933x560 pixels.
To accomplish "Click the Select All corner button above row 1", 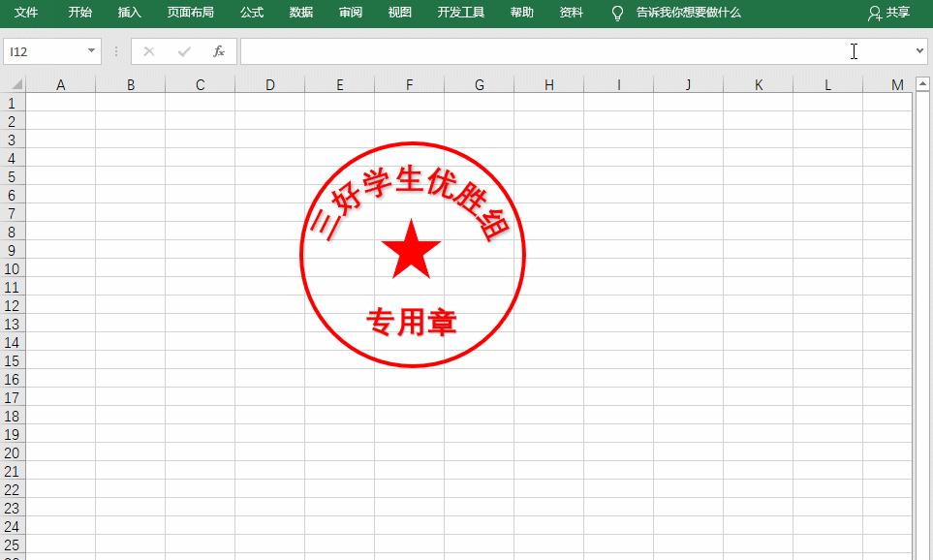I will (x=14, y=83).
